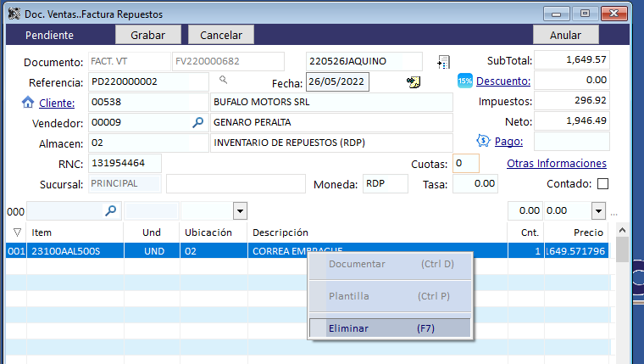The image size is (644, 364).
Task: Click the BUFALO MOTORS SRL client name
Action: coord(331,102)
